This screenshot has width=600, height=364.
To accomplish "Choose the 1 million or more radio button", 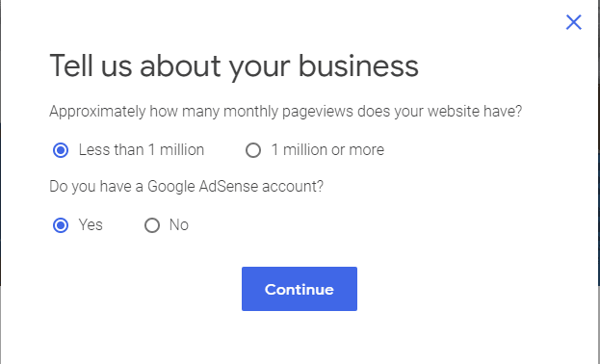I will (x=253, y=150).
